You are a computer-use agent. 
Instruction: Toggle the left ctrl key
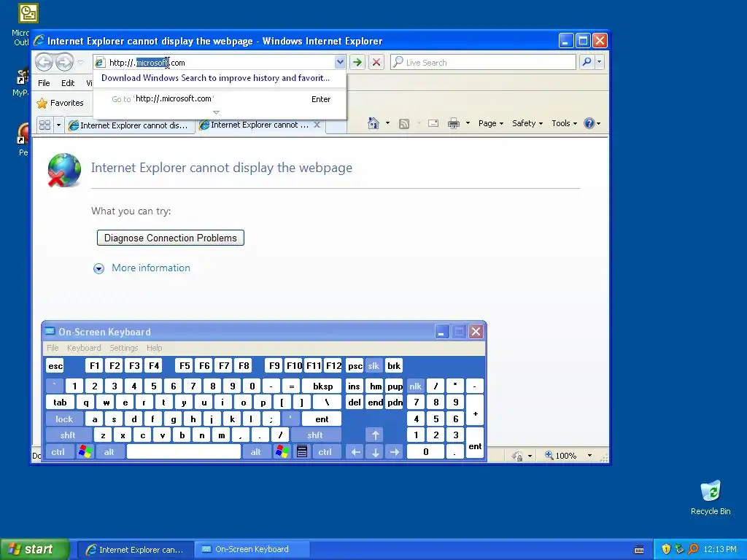58,451
